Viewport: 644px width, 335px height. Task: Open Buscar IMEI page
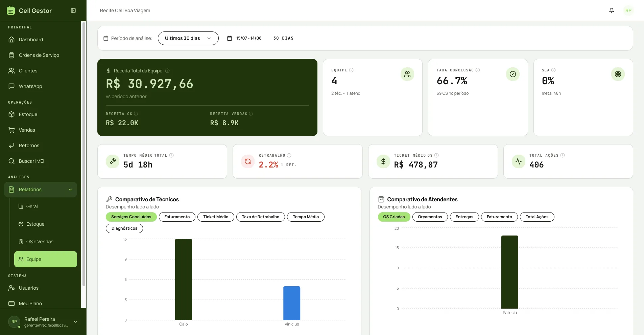(41, 161)
